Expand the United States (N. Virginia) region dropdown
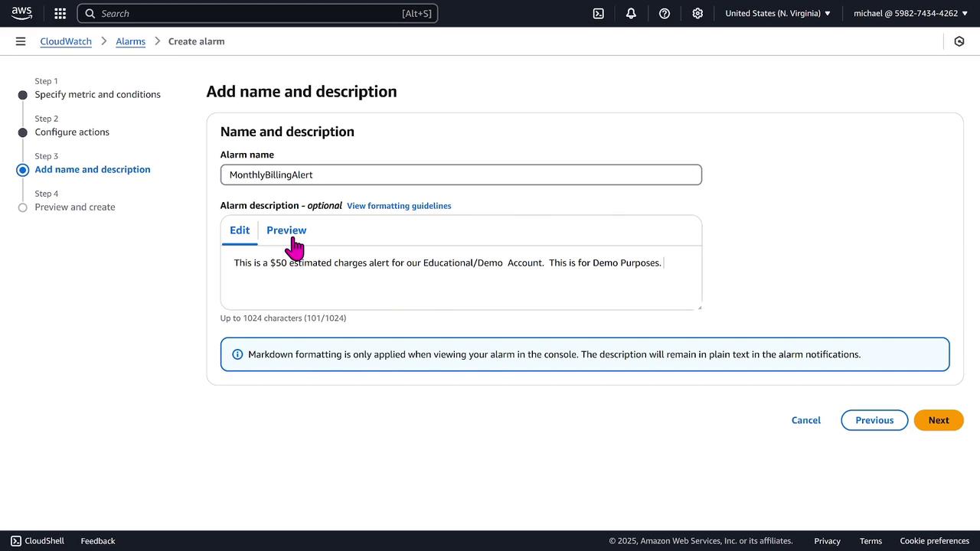Screen dimensions: 980x551 pos(777,13)
